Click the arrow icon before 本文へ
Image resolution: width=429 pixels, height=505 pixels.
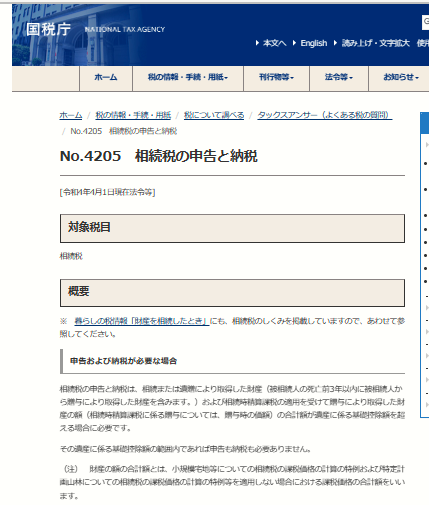(257, 43)
